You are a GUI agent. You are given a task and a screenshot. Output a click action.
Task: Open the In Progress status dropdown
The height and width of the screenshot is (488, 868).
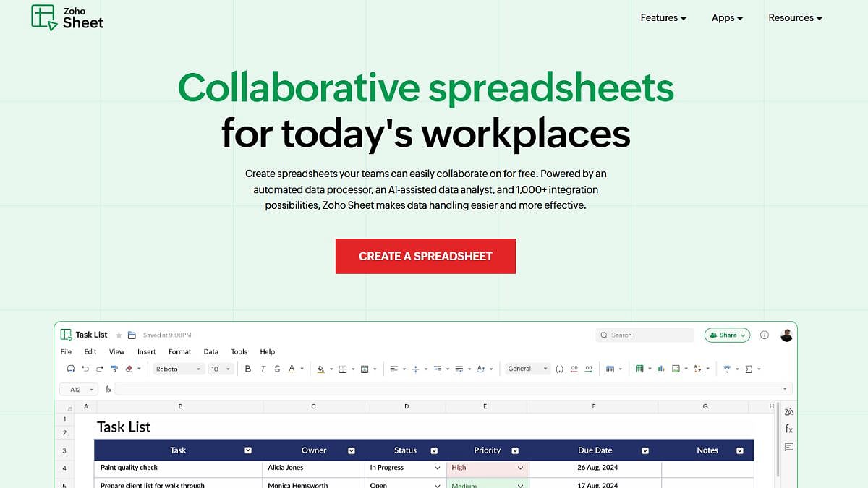[437, 468]
